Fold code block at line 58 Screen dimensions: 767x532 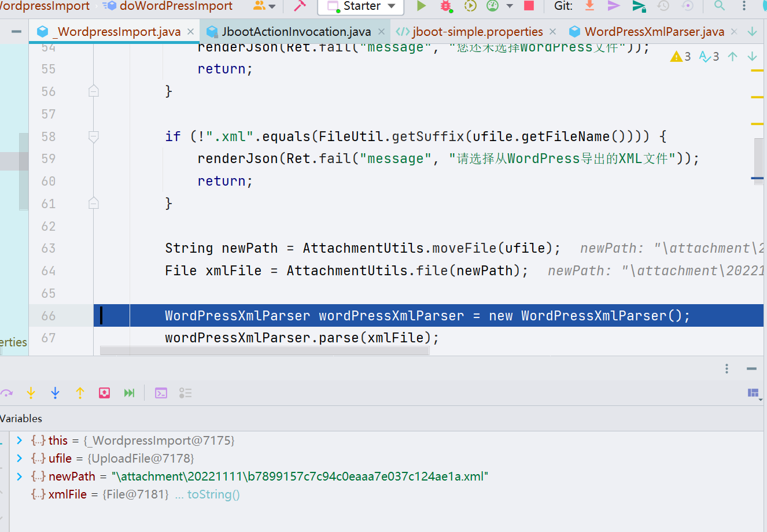93,136
